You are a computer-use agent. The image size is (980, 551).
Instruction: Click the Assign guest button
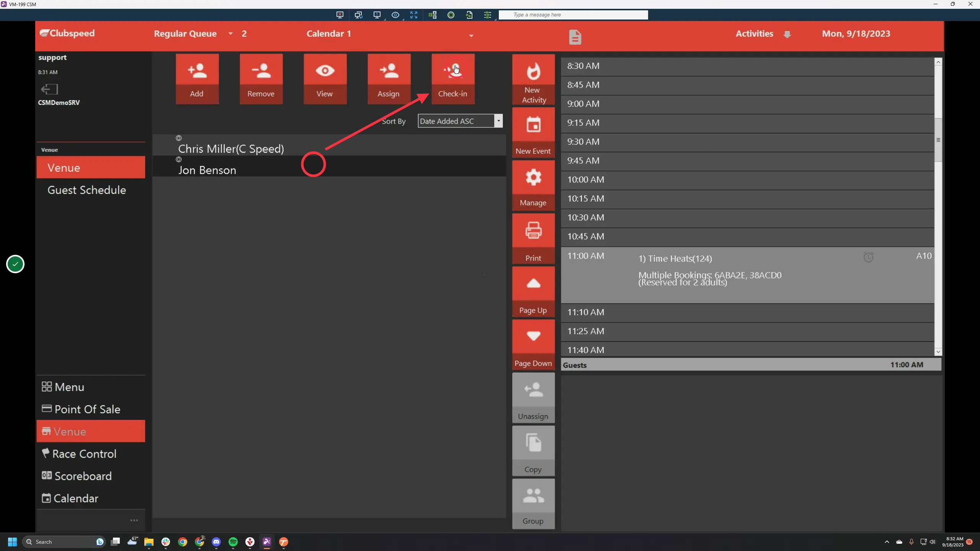pyautogui.click(x=389, y=79)
